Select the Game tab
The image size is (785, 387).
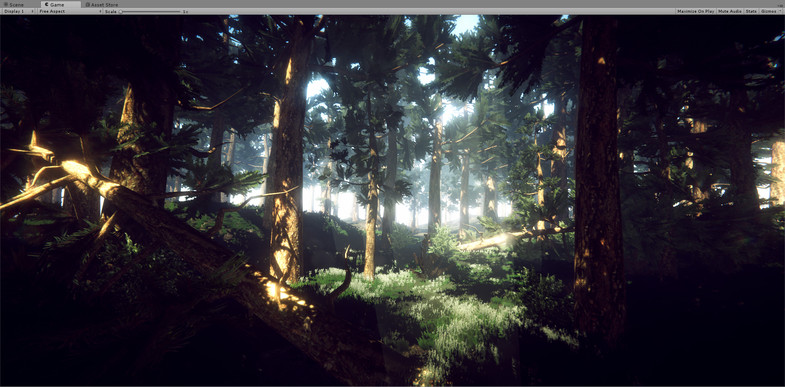click(61, 5)
